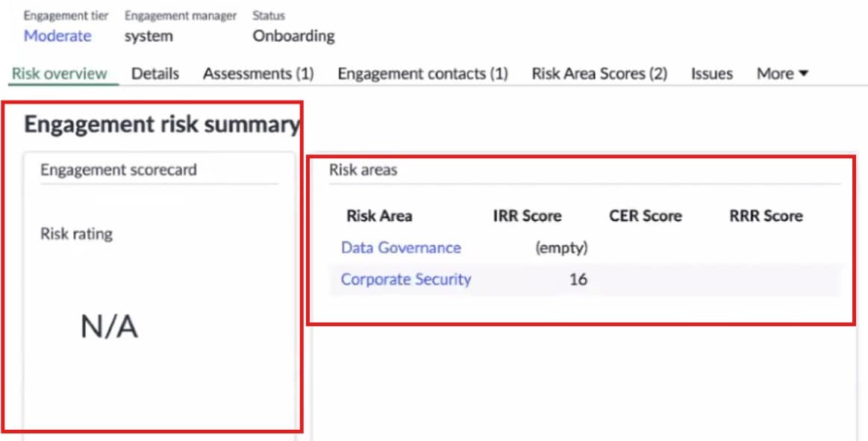Switch to the Issues tab

point(711,74)
